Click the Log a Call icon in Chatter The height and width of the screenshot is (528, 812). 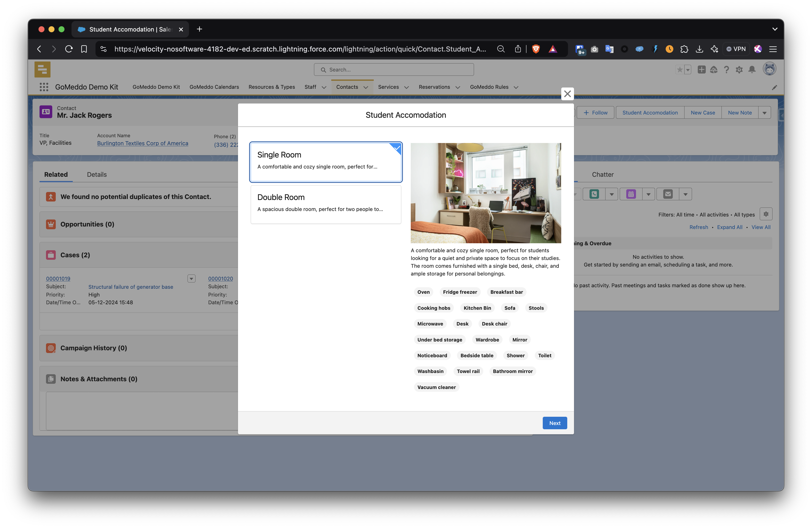tap(594, 194)
